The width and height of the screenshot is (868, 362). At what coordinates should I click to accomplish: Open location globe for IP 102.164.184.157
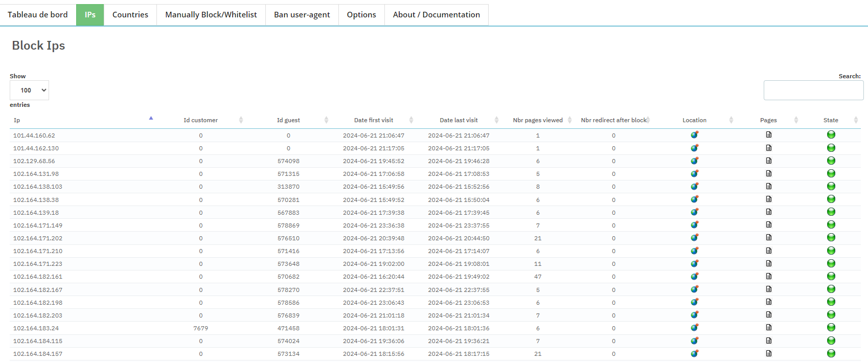(x=694, y=353)
